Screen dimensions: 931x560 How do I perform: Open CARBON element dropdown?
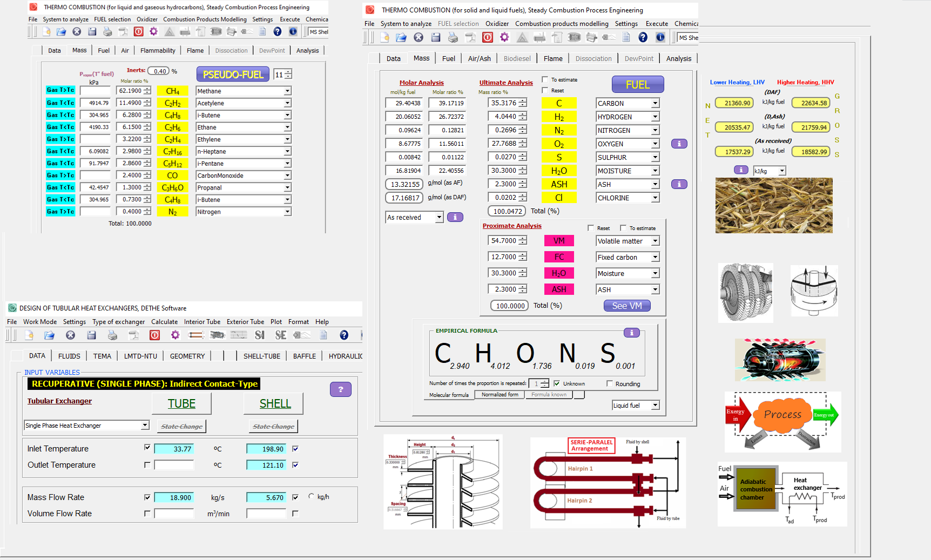pyautogui.click(x=655, y=103)
